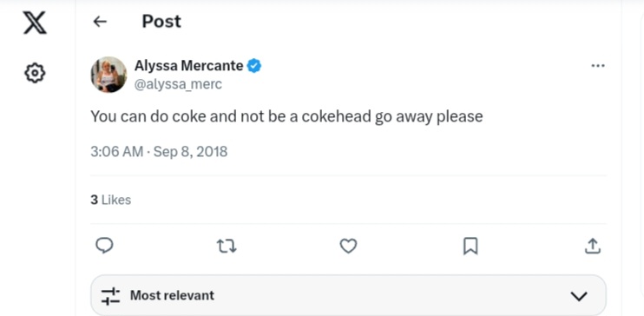Viewport: 644px width, 316px height.
Task: Open Alyssa Mercante's profile picture
Action: tap(108, 75)
